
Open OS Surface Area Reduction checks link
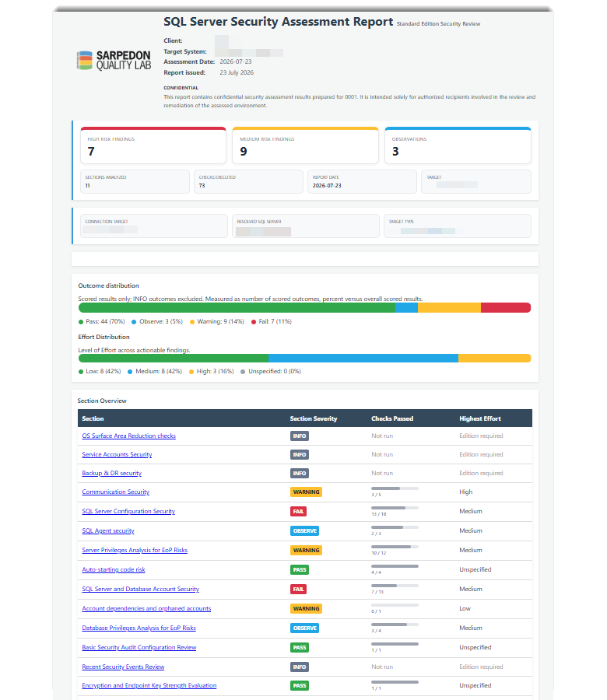(128, 436)
